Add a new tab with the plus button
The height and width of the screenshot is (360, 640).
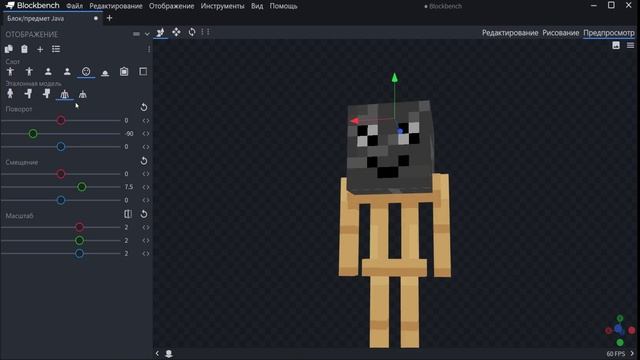click(109, 18)
